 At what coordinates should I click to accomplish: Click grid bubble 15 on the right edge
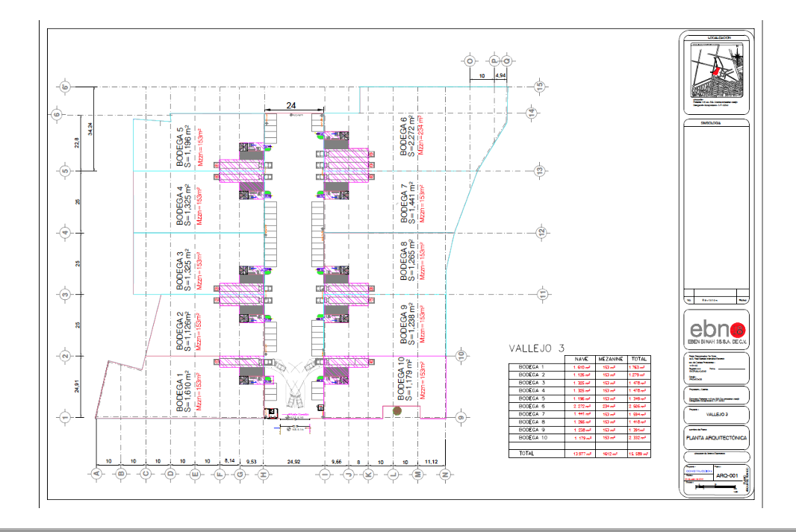click(x=538, y=85)
